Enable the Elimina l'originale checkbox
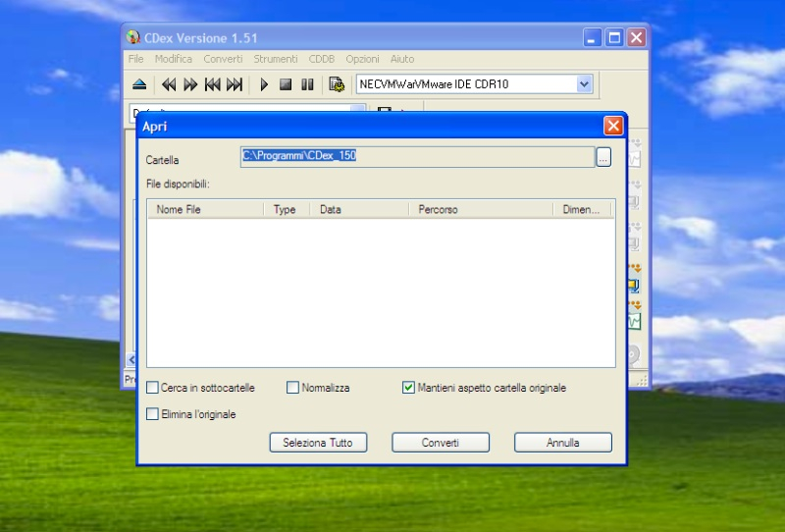 (x=153, y=414)
